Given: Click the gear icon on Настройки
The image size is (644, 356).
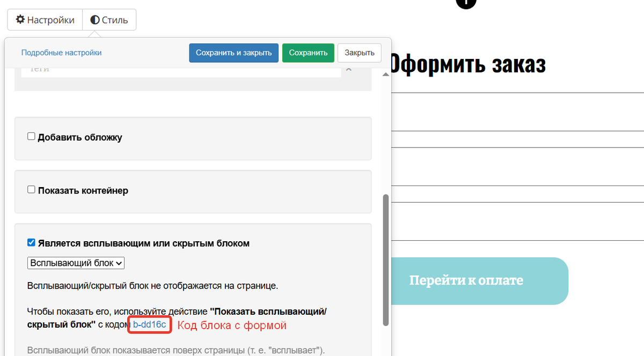Looking at the screenshot, I should click(20, 20).
